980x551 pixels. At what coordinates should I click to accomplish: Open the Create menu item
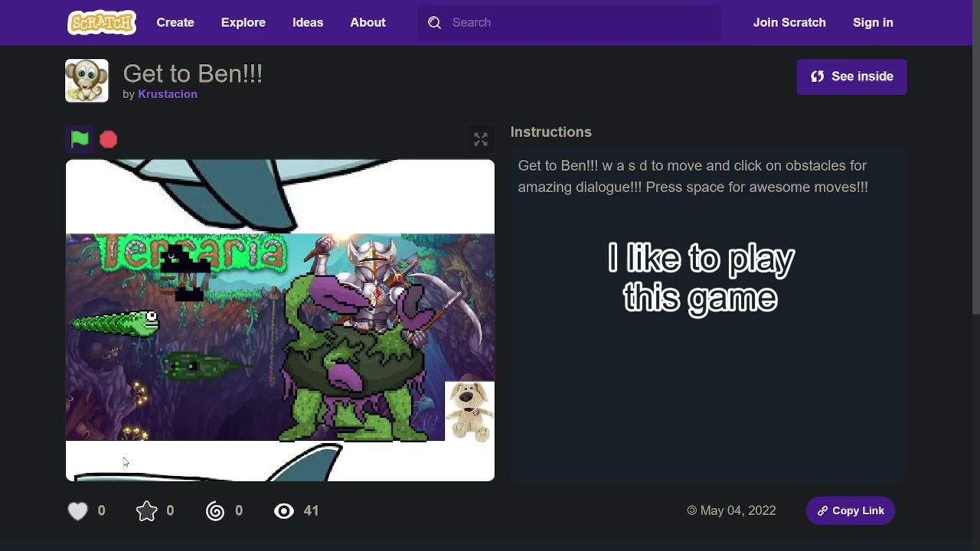click(175, 23)
